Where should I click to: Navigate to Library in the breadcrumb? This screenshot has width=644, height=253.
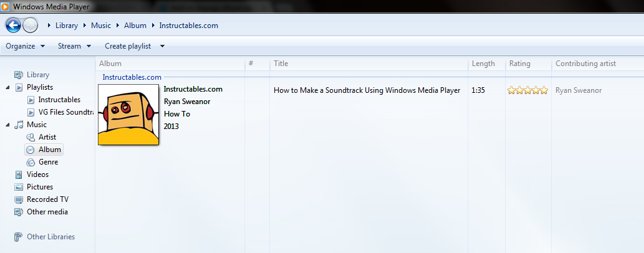pyautogui.click(x=67, y=26)
